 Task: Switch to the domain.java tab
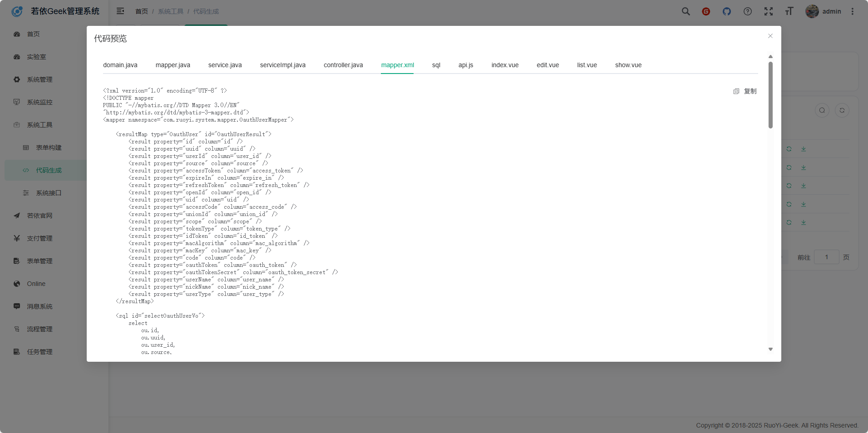[x=120, y=65]
